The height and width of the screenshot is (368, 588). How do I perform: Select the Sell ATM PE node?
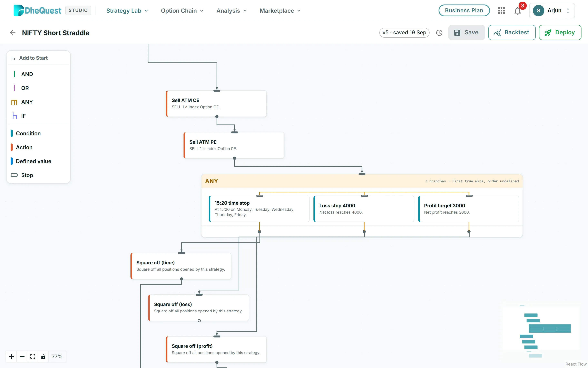click(x=234, y=145)
